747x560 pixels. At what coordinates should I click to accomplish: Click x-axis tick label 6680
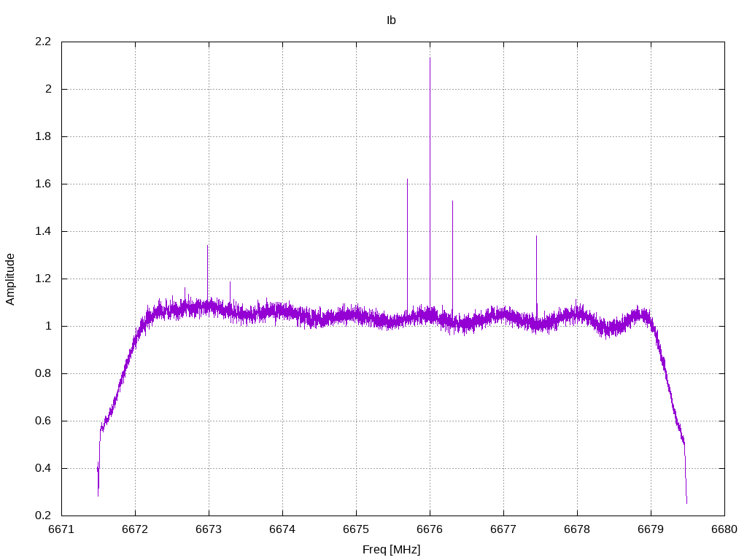click(x=724, y=529)
